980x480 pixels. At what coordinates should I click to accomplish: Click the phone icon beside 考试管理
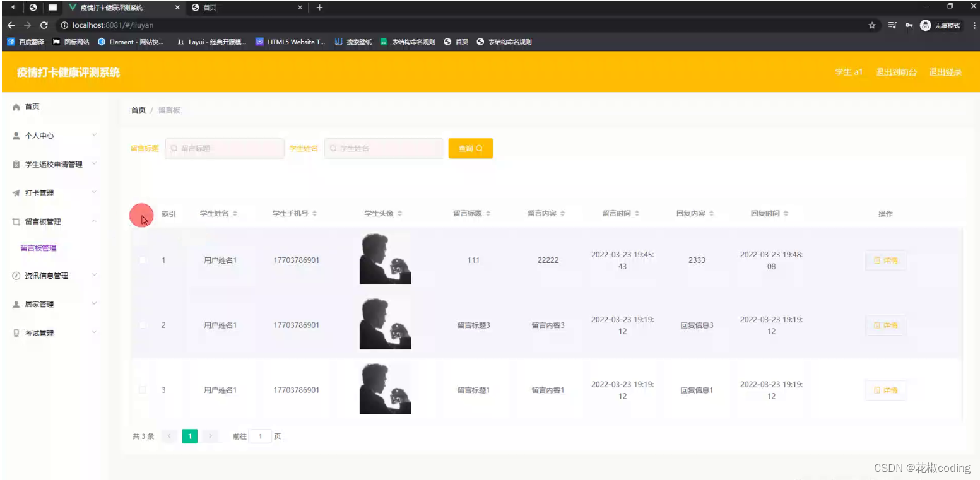point(16,332)
